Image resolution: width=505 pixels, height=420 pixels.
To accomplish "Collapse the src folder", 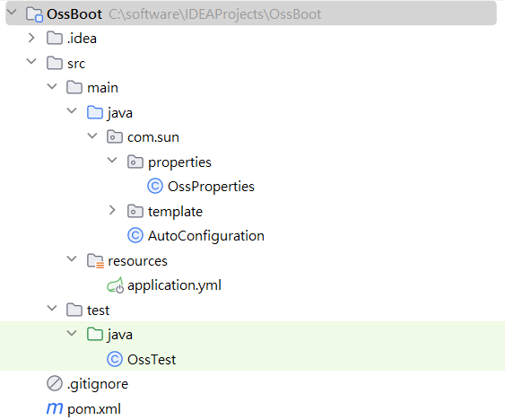I will point(31,61).
